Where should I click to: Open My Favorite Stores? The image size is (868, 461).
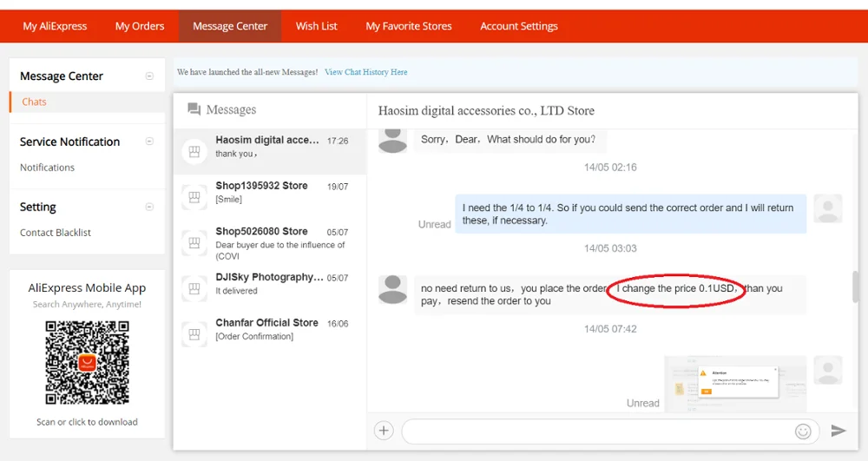(x=409, y=26)
